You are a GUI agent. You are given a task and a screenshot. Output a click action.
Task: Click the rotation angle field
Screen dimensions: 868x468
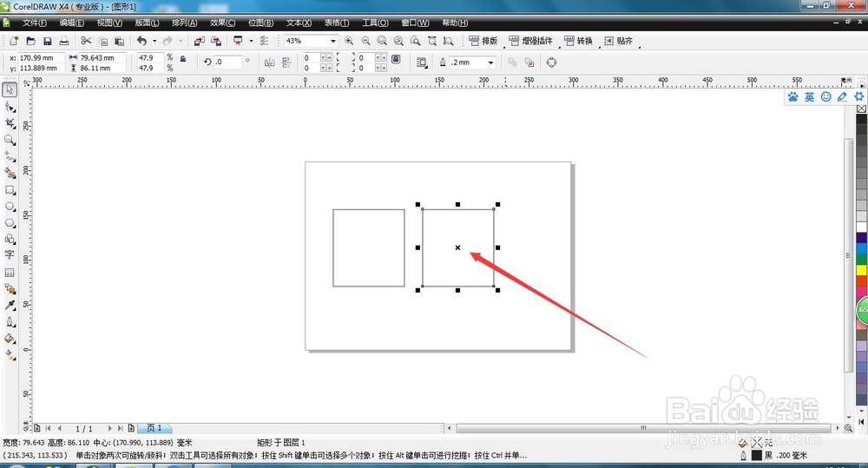coord(228,62)
